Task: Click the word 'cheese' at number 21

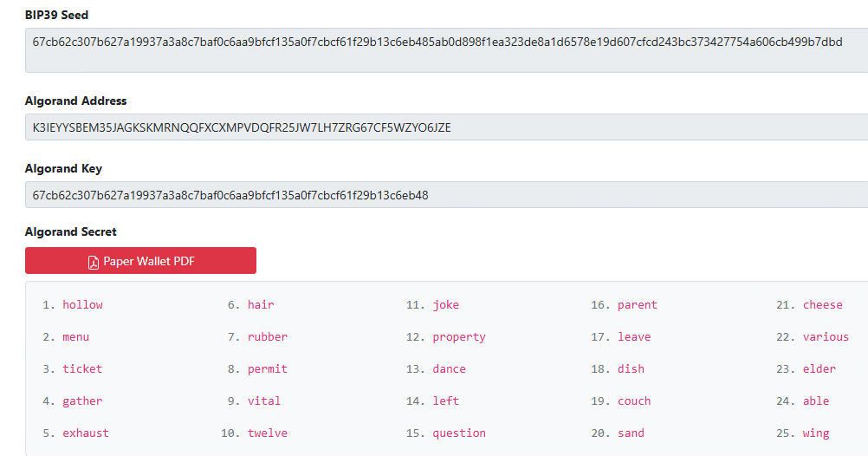Action: click(x=822, y=304)
